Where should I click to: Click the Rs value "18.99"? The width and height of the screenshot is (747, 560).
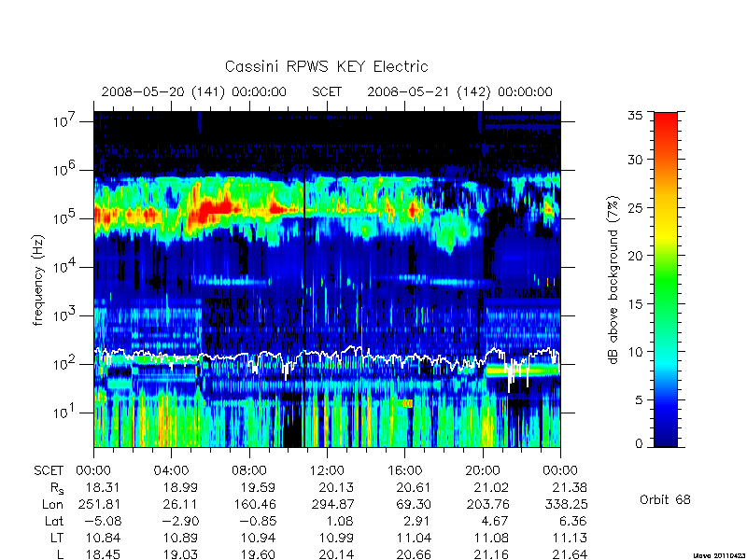(181, 487)
